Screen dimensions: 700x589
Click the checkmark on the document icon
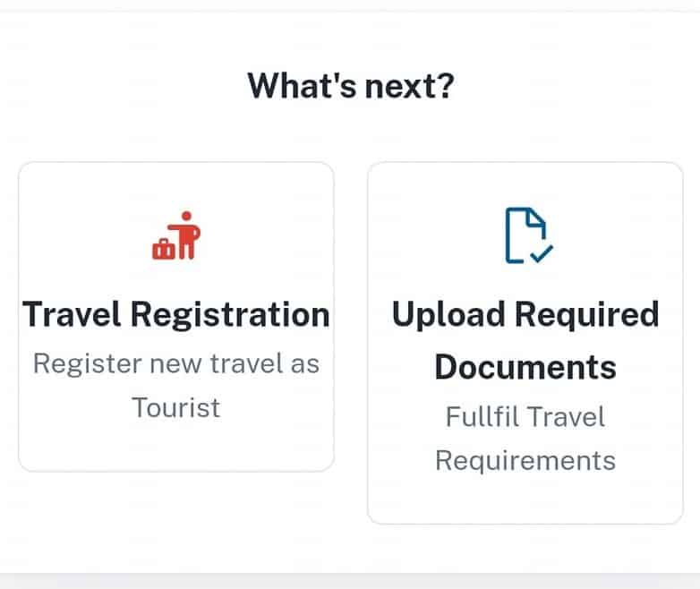[542, 254]
